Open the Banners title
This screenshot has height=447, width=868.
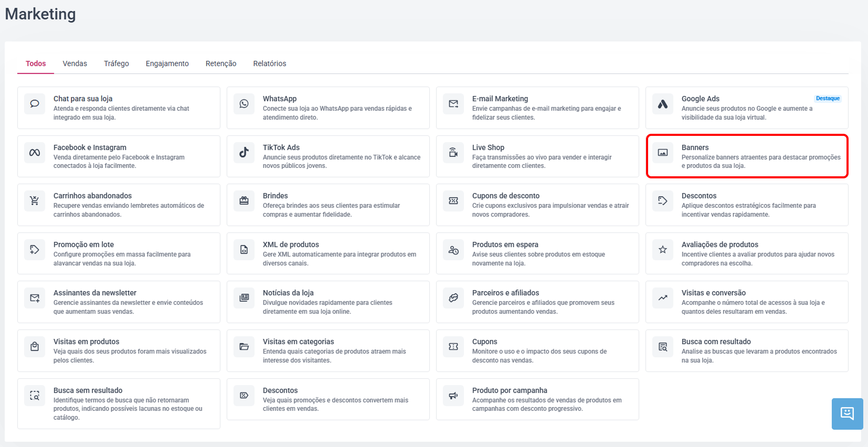point(695,147)
